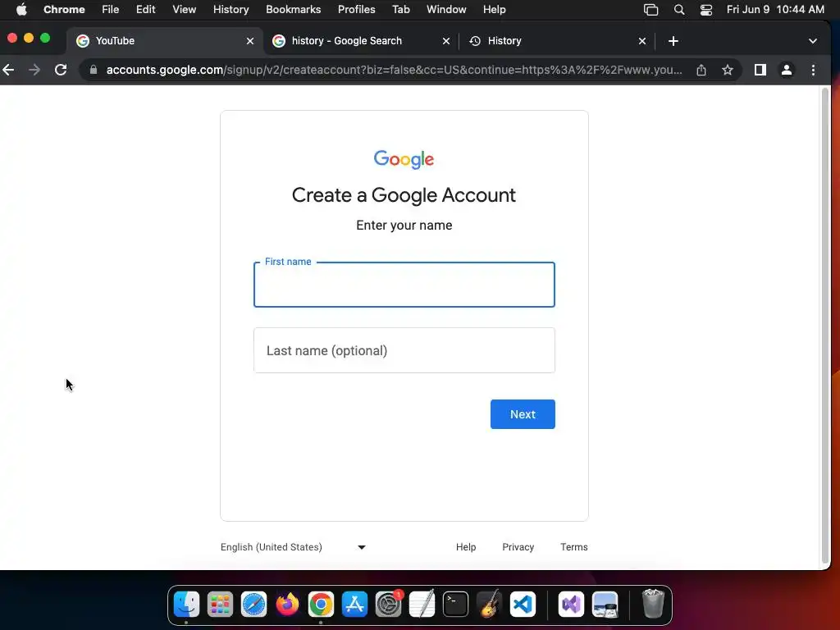Launch Terminal from the Dock

pyautogui.click(x=456, y=605)
